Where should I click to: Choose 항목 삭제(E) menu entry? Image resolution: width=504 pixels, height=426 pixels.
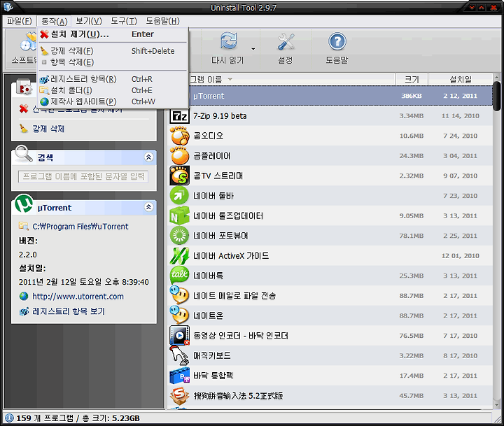click(113, 62)
